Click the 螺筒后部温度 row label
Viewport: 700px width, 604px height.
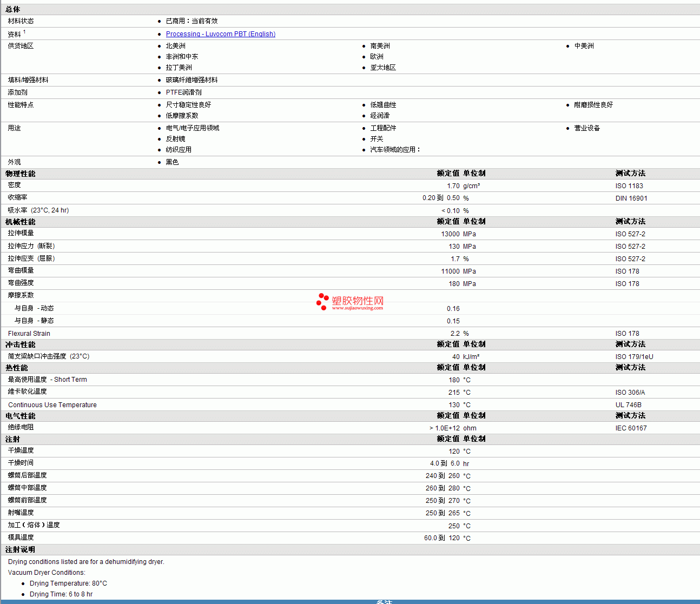27,475
